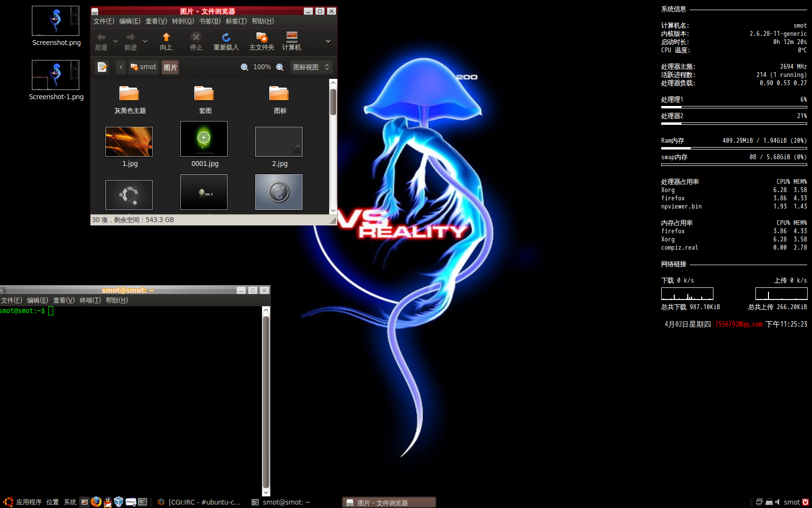
Task: Launch VirtualBox cube icon in panel
Action: (x=119, y=502)
